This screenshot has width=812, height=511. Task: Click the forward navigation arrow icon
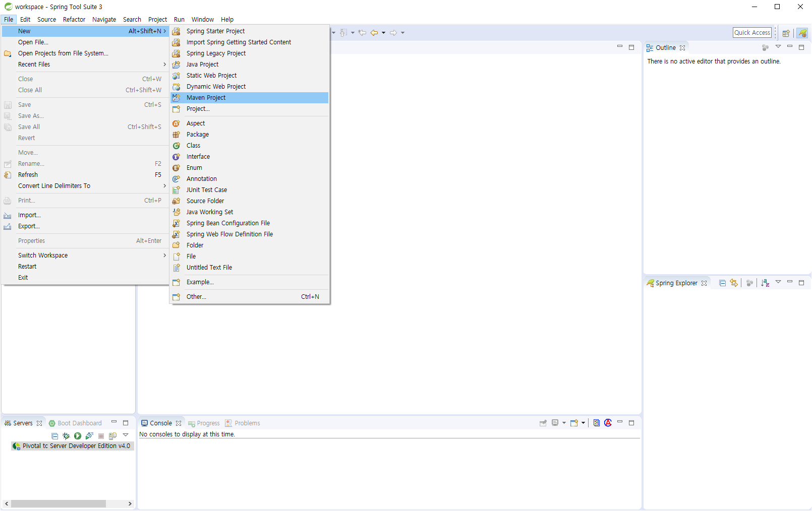pyautogui.click(x=393, y=33)
